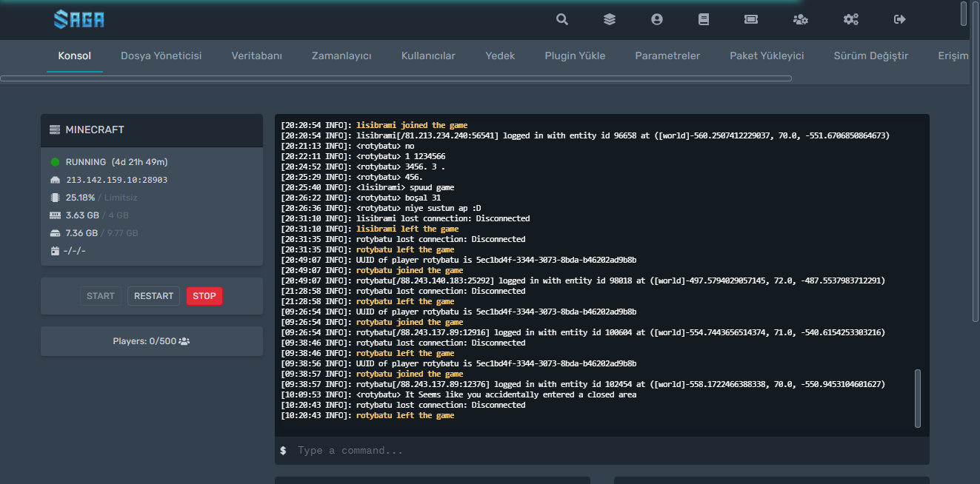Image resolution: width=980 pixels, height=484 pixels.
Task: Click the dollar prompt symbol in console
Action: click(x=283, y=450)
